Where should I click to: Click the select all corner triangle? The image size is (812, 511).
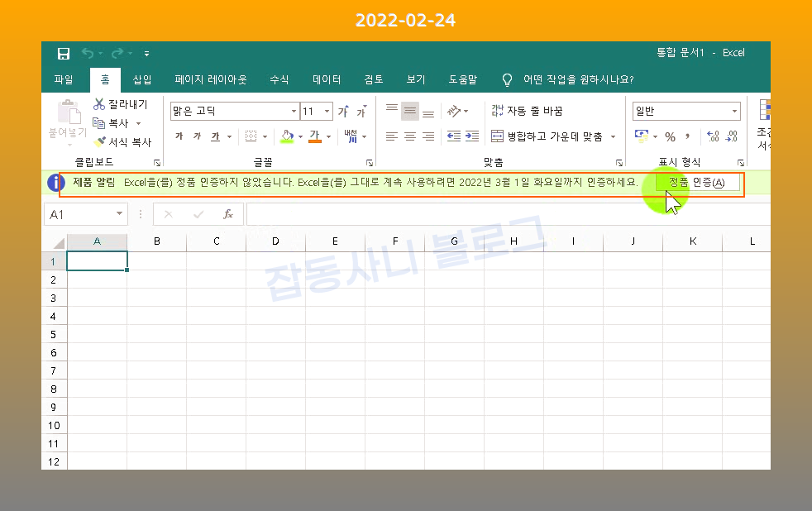(59, 242)
